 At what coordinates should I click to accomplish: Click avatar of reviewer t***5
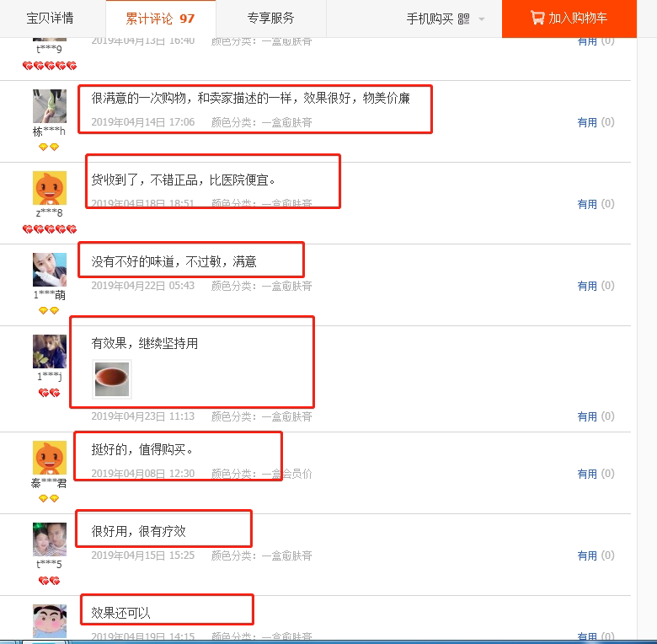click(x=50, y=539)
